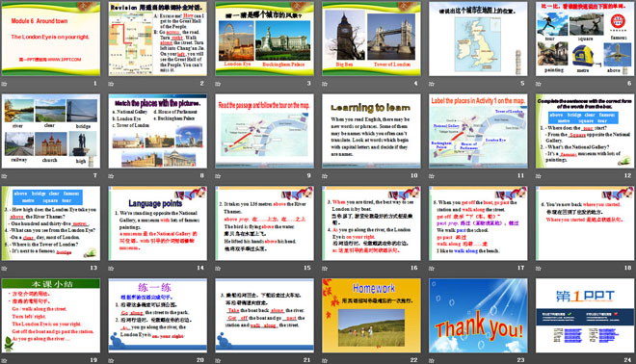Click slide number 16 label
The height and width of the screenshot is (364, 636).
(x=414, y=268)
